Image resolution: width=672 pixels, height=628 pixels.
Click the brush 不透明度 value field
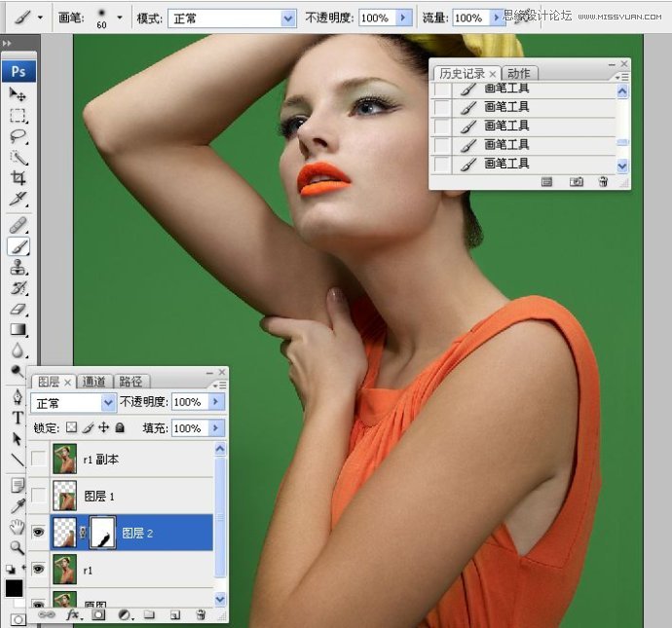pos(373,18)
